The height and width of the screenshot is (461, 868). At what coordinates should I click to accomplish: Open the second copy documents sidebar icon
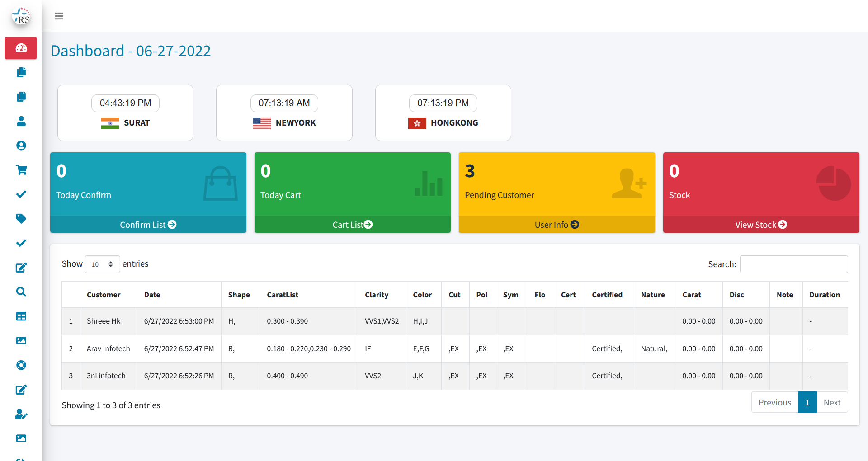21,97
